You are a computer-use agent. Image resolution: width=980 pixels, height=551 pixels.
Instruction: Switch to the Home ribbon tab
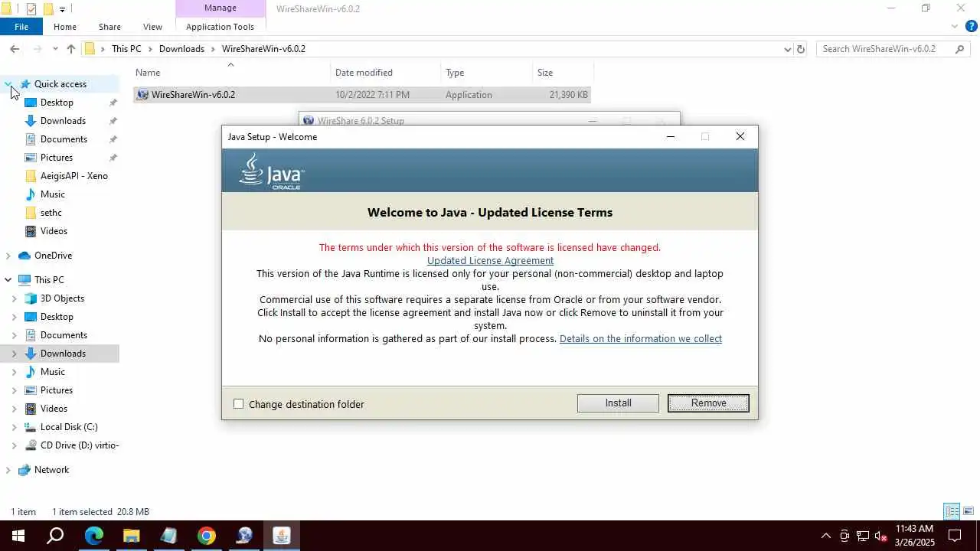(x=64, y=27)
